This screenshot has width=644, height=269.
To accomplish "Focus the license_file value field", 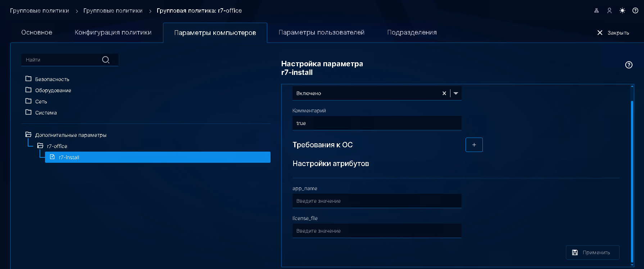I will pyautogui.click(x=377, y=231).
